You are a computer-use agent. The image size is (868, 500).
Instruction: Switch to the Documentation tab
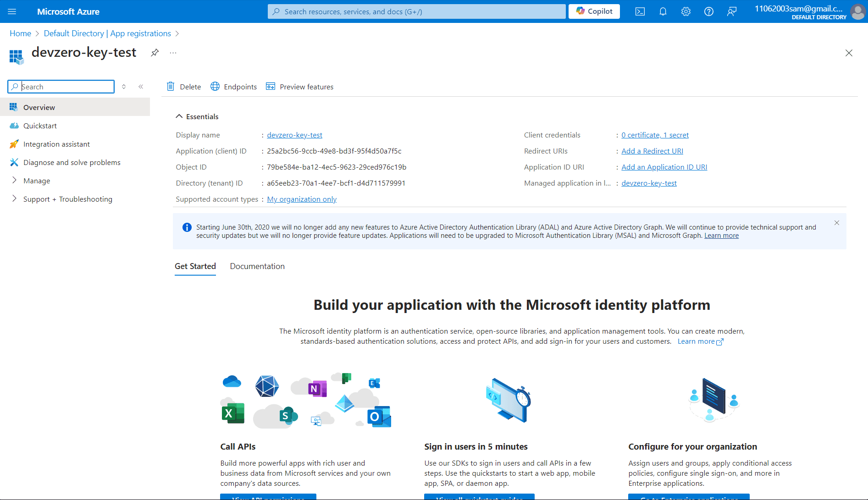(x=257, y=266)
